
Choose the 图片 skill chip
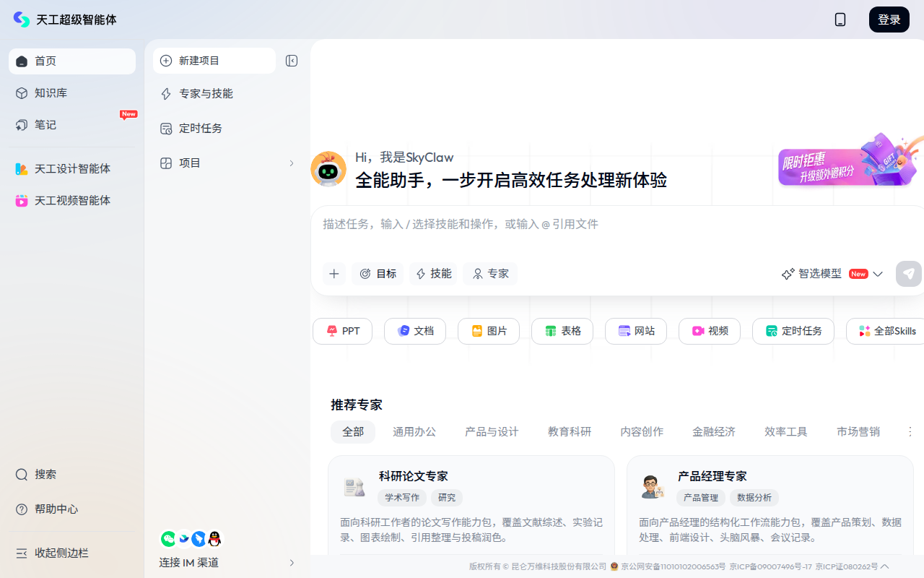click(489, 331)
